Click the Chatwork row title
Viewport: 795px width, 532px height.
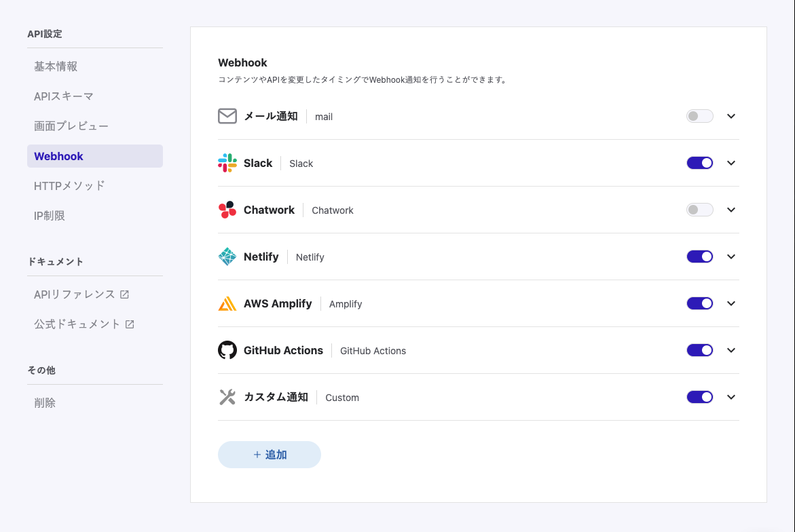click(270, 210)
